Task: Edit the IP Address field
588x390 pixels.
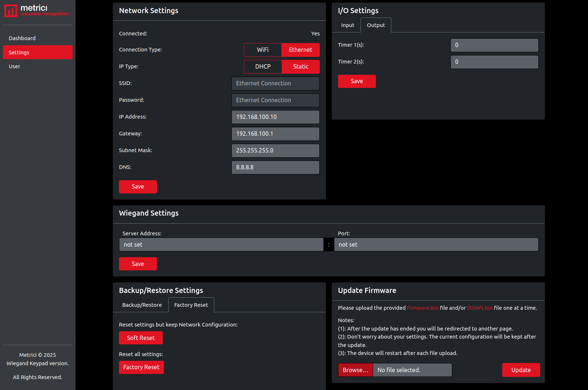Action: 276,117
